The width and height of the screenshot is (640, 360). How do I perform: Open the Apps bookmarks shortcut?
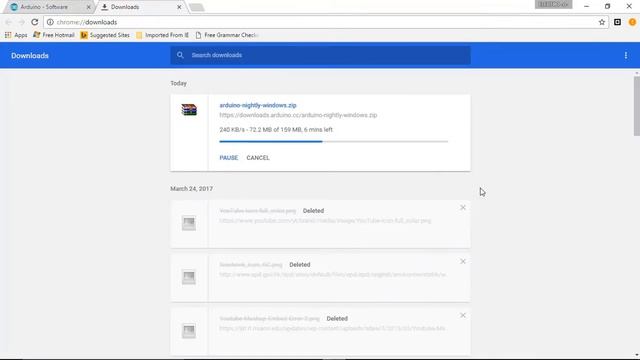click(x=16, y=35)
